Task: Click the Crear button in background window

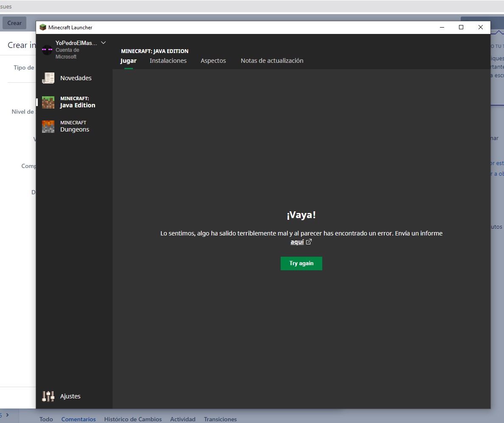Action: click(x=14, y=23)
